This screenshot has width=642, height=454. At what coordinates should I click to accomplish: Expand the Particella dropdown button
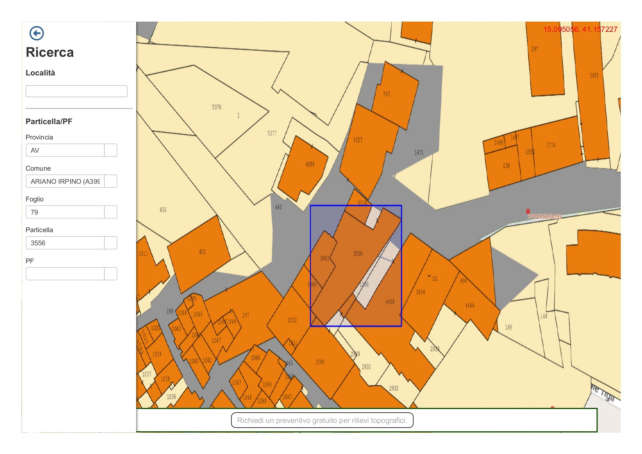click(x=111, y=243)
